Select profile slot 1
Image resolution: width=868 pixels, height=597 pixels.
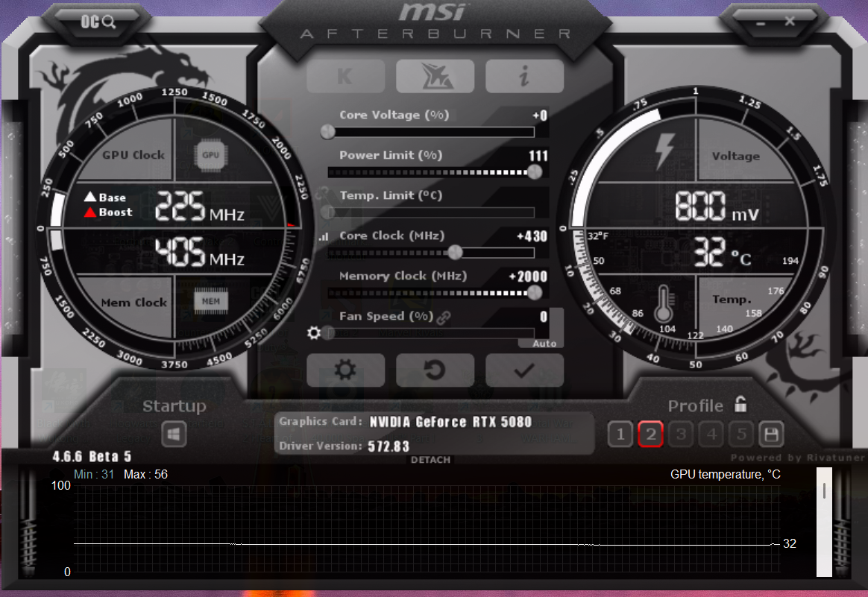(620, 435)
